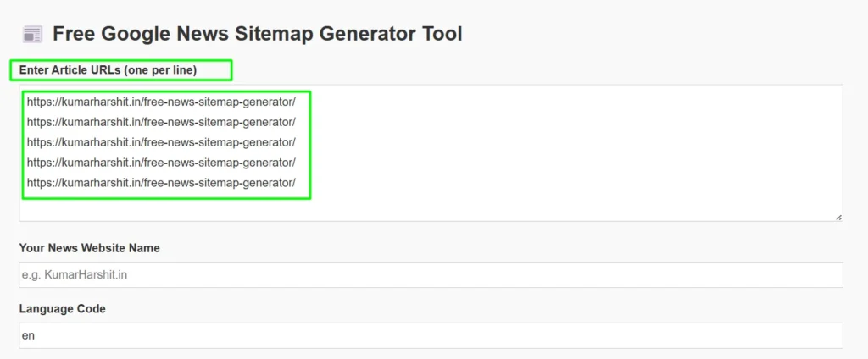
Task: Click blank area right of URLs in the textarea
Action: click(x=576, y=142)
